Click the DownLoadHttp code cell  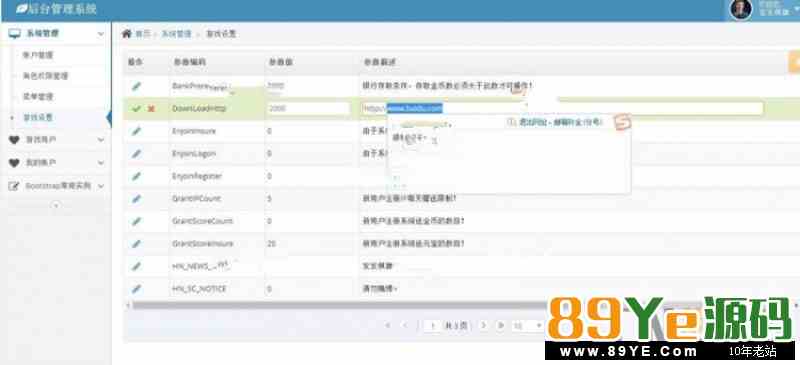198,108
